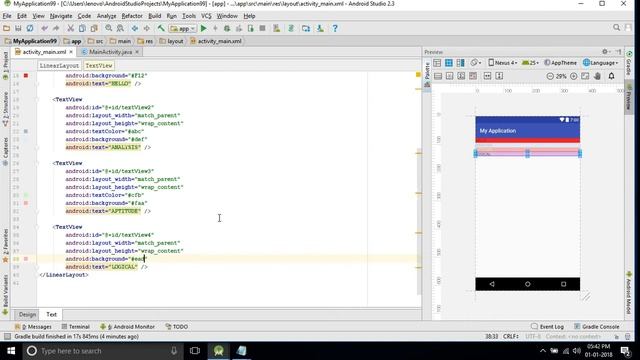Click the Cut scissors icon

[71, 28]
